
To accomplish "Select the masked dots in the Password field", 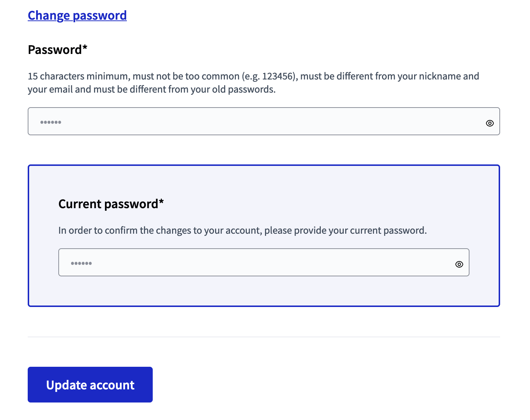I will coord(51,121).
